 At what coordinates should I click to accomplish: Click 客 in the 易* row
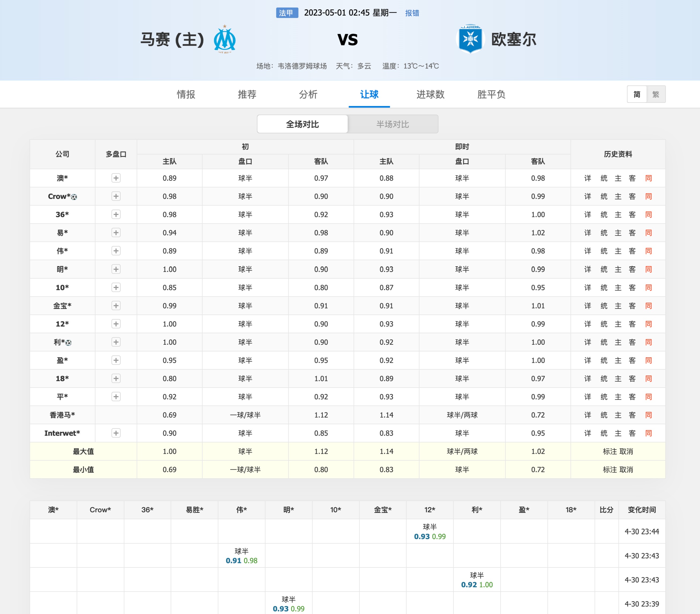(632, 233)
